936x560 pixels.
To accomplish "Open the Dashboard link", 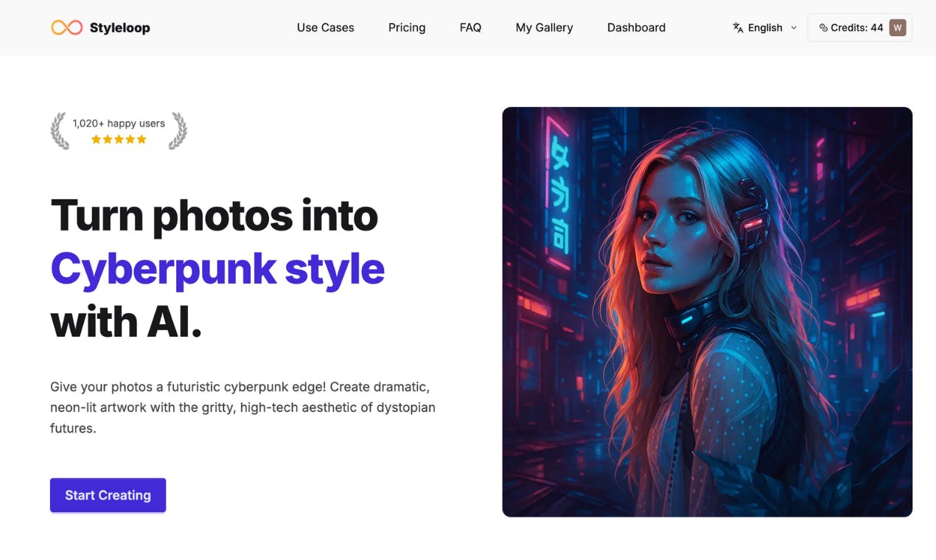I will 636,27.
